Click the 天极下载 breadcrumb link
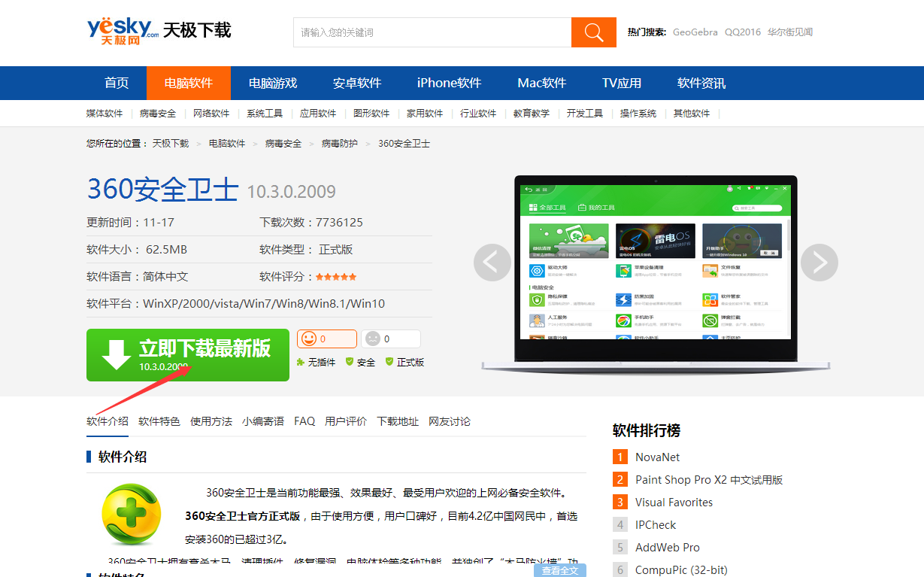Screen dimensions: 924x577 [171, 143]
